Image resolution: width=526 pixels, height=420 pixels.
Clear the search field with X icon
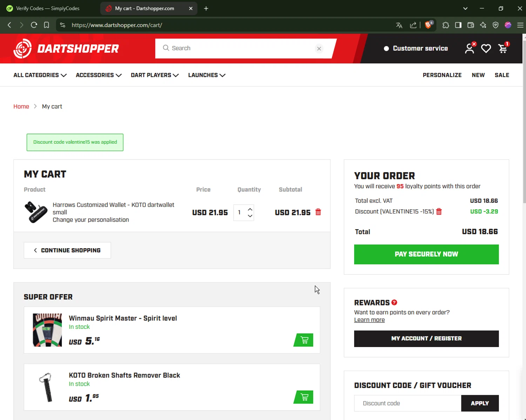click(x=319, y=48)
